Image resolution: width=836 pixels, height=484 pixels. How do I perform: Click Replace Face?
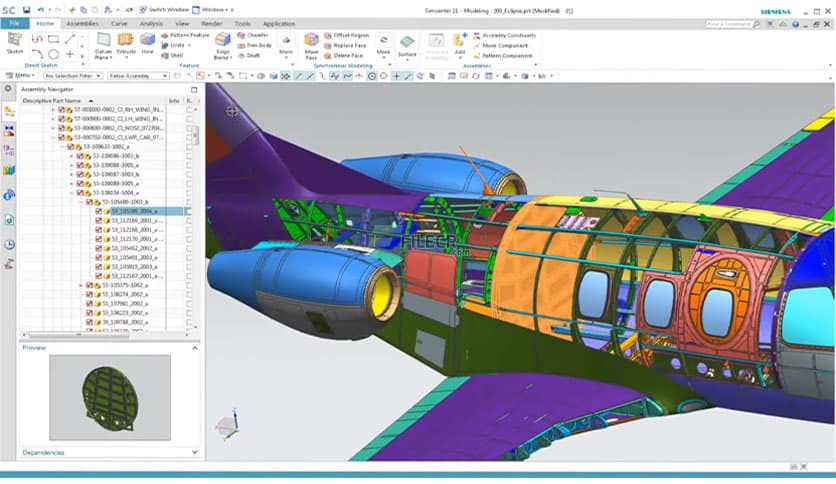click(345, 45)
